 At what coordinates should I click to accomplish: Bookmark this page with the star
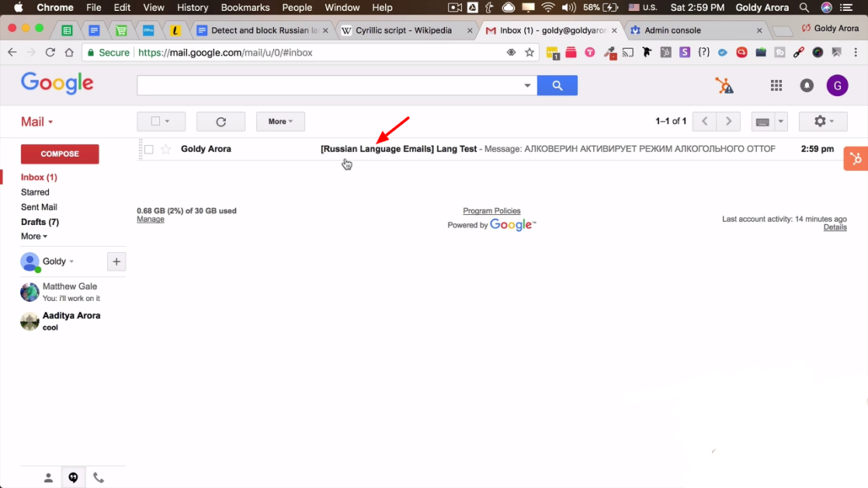click(x=530, y=52)
